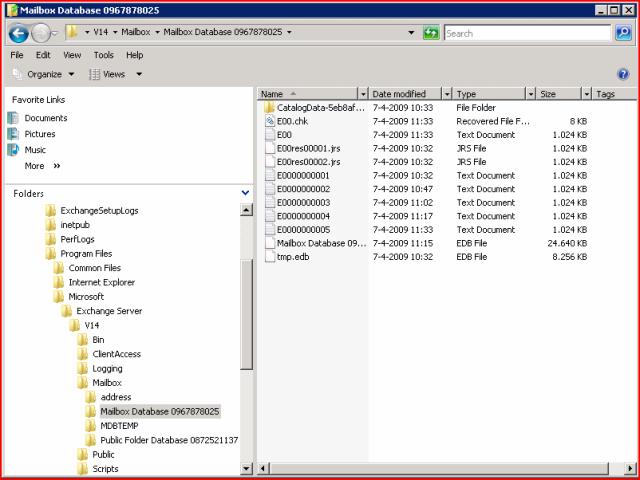The width and height of the screenshot is (640, 480).
Task: Select the Microsoft folder in tree
Action: (86, 297)
